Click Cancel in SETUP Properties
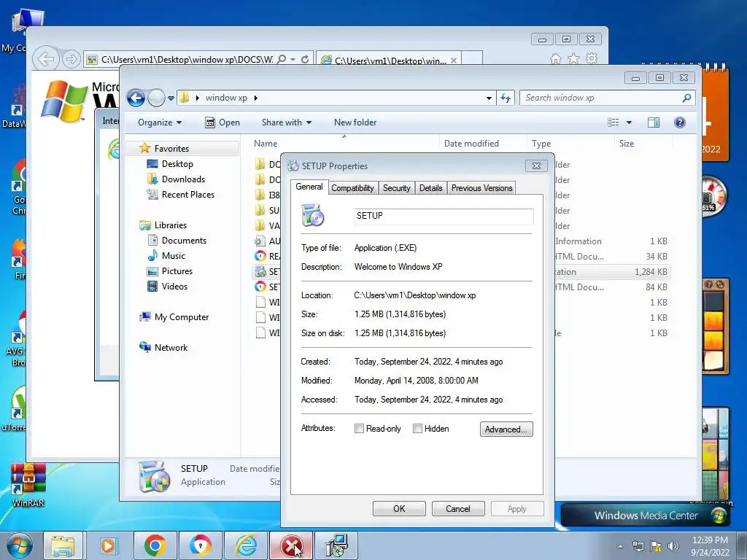Image resolution: width=747 pixels, height=560 pixels. click(458, 508)
